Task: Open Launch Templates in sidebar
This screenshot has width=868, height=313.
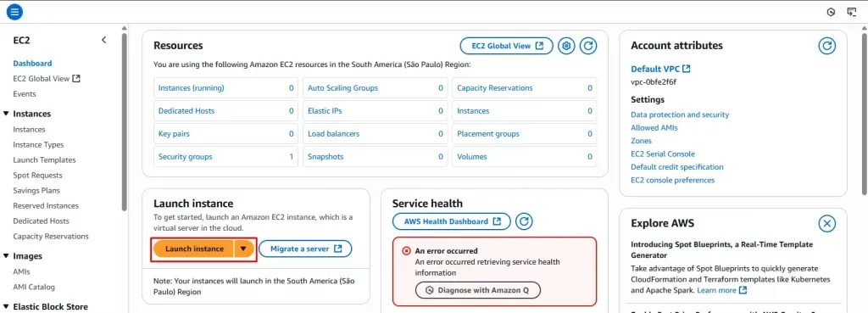Action: click(44, 160)
